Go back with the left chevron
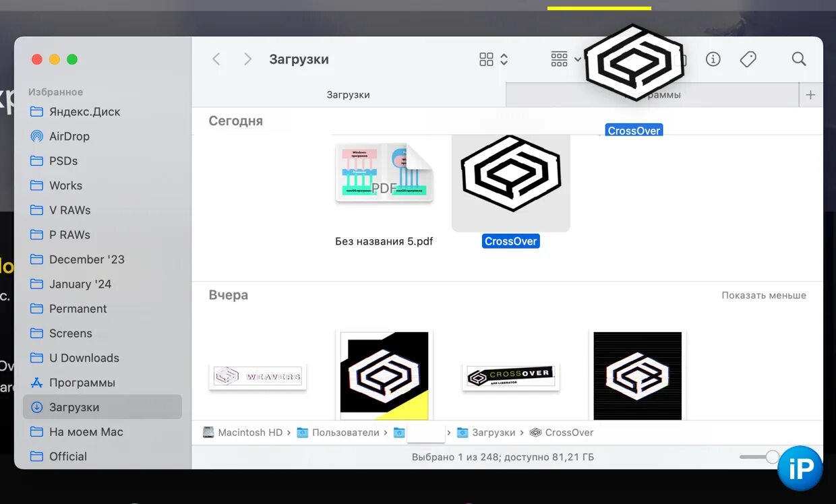 pyautogui.click(x=216, y=59)
